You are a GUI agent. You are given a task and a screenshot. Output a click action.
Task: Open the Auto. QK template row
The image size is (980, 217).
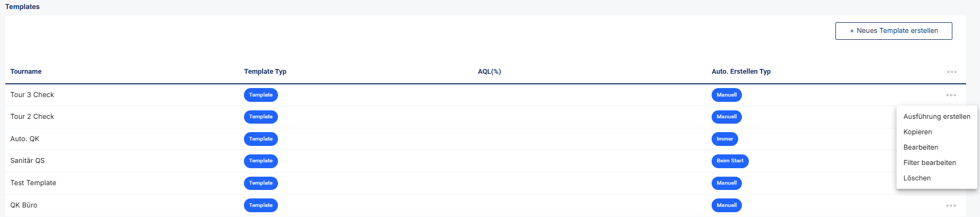point(485,139)
